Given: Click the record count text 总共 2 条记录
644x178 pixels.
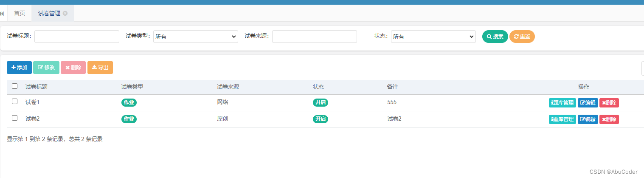Looking at the screenshot, I should 86,139.
